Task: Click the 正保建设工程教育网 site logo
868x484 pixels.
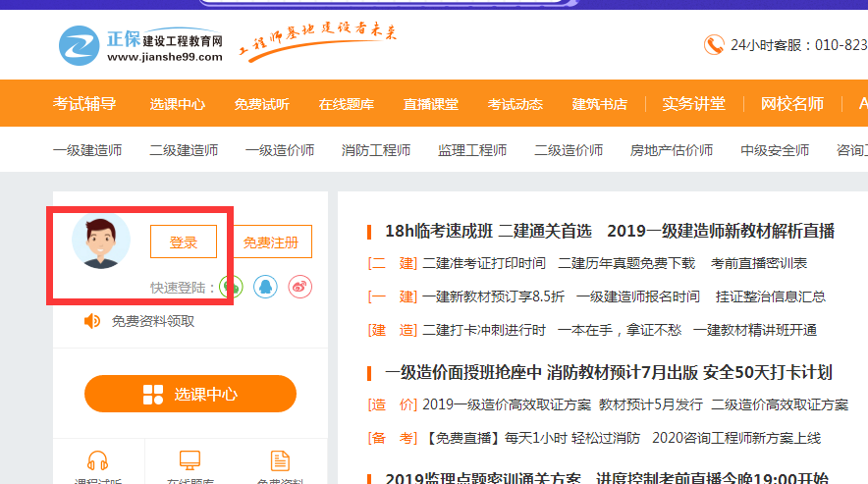Action: (x=140, y=45)
